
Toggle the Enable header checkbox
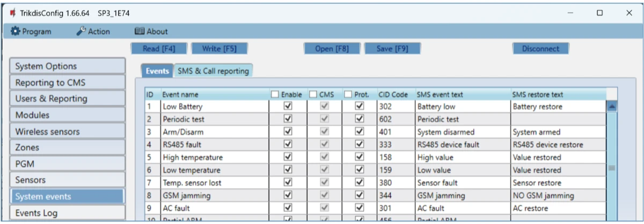[275, 95]
